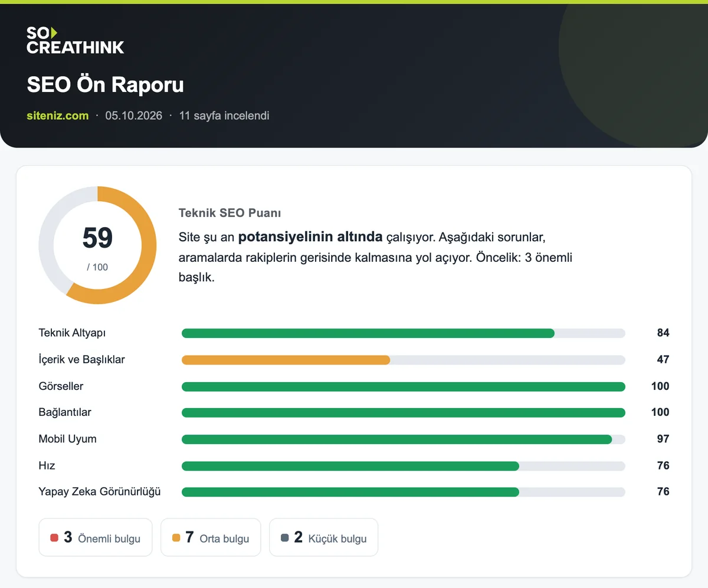Click the Teknik Altyapı progress bar
This screenshot has height=588, width=708.
pos(404,333)
